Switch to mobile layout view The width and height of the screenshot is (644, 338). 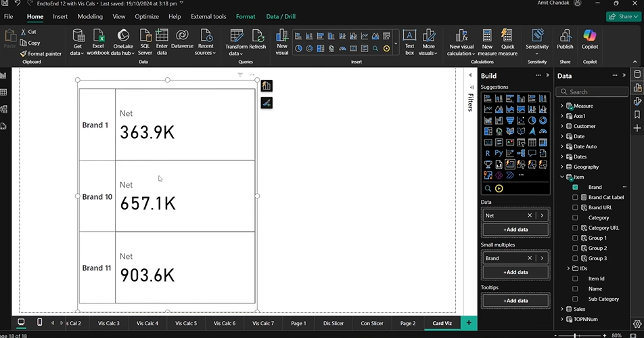coord(39,322)
